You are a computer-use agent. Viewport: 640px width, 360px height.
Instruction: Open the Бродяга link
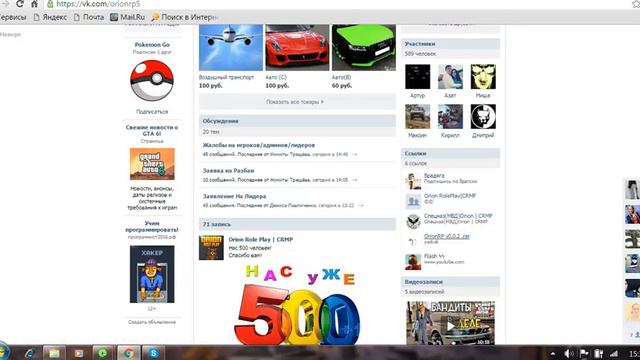434,176
